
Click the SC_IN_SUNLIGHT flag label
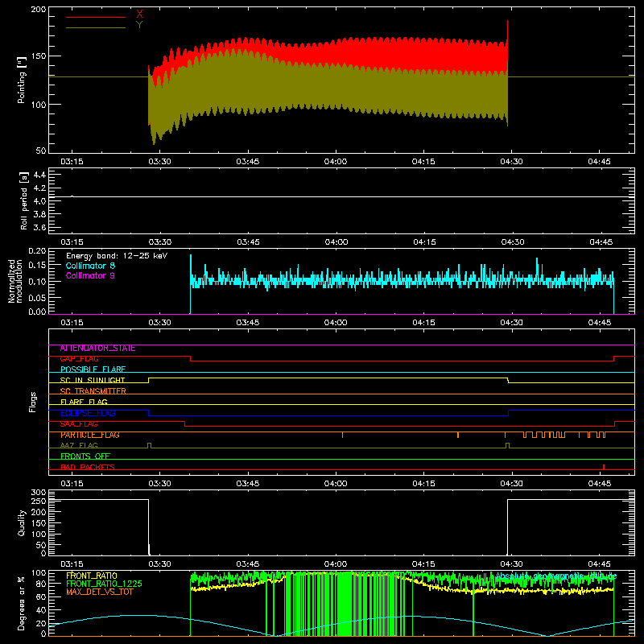[93, 380]
